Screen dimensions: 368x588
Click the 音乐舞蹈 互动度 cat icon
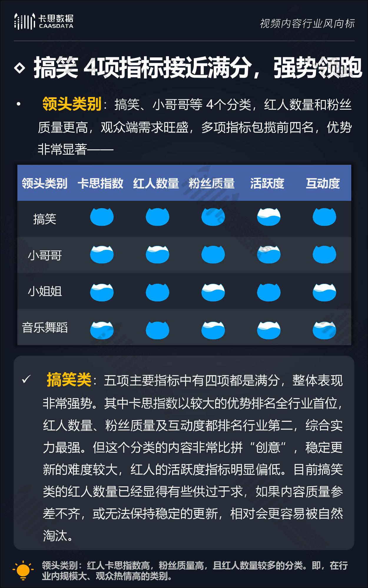tap(324, 330)
